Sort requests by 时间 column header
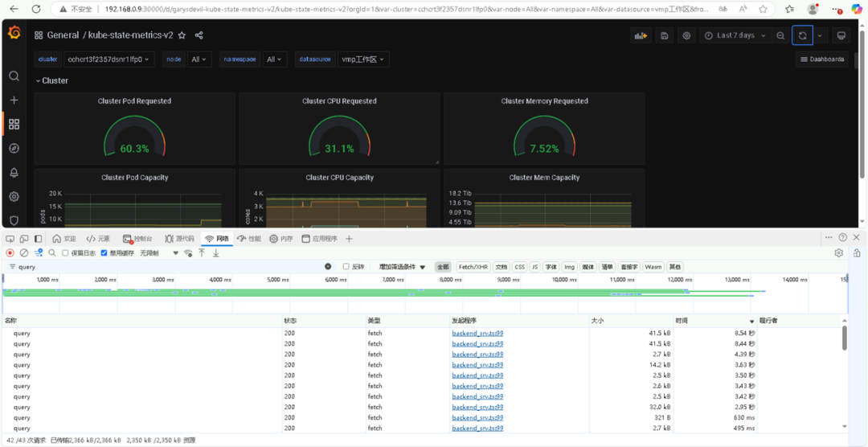The image size is (868, 447). tap(714, 321)
